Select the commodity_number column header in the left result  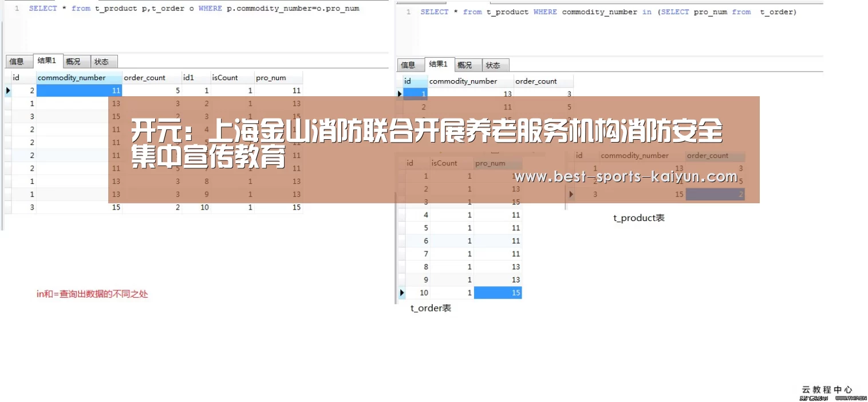coord(79,78)
